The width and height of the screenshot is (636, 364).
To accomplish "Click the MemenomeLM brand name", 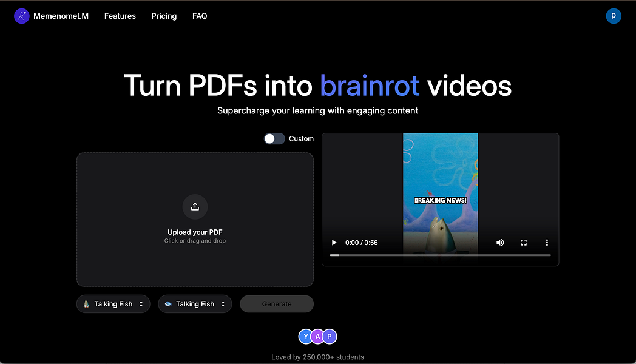I will pos(61,16).
